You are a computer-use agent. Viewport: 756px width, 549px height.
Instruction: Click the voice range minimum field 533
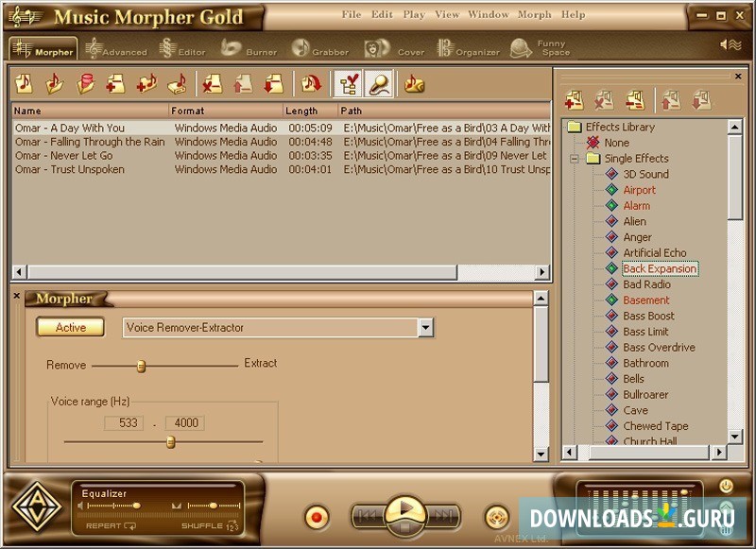(124, 422)
